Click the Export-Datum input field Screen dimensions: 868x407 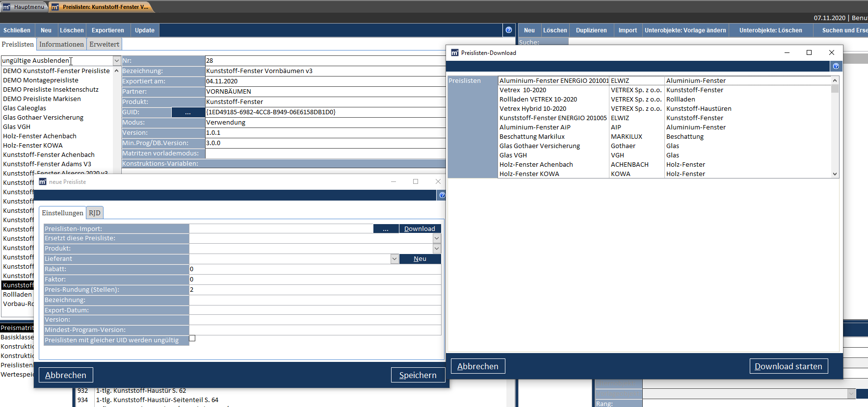315,310
